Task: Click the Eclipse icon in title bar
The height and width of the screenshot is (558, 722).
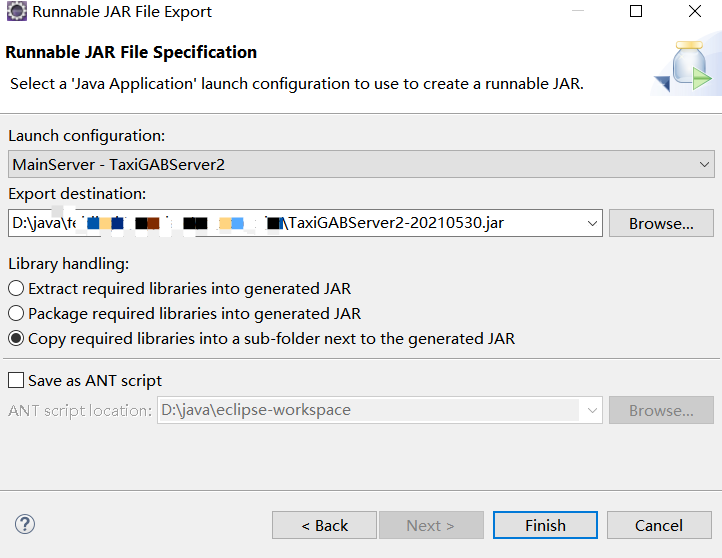Action: (x=17, y=12)
